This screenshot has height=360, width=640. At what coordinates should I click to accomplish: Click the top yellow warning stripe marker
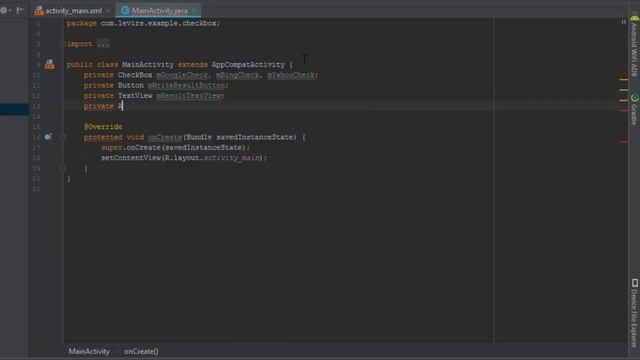click(x=623, y=80)
